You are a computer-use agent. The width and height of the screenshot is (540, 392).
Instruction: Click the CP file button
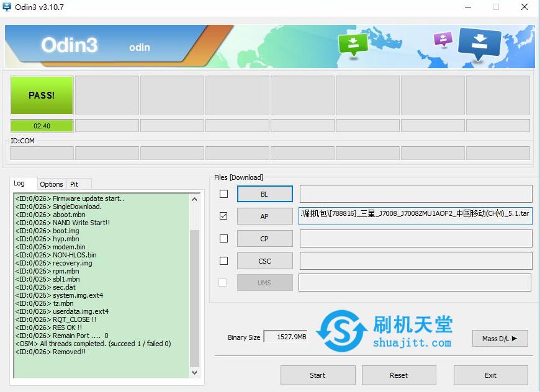[265, 239]
